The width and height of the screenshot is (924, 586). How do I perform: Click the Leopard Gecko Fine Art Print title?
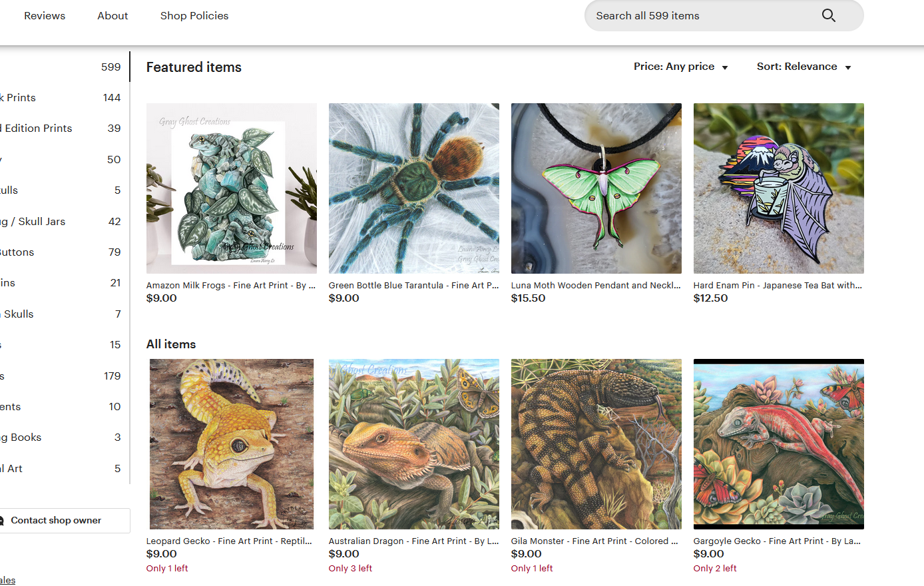pyautogui.click(x=229, y=541)
